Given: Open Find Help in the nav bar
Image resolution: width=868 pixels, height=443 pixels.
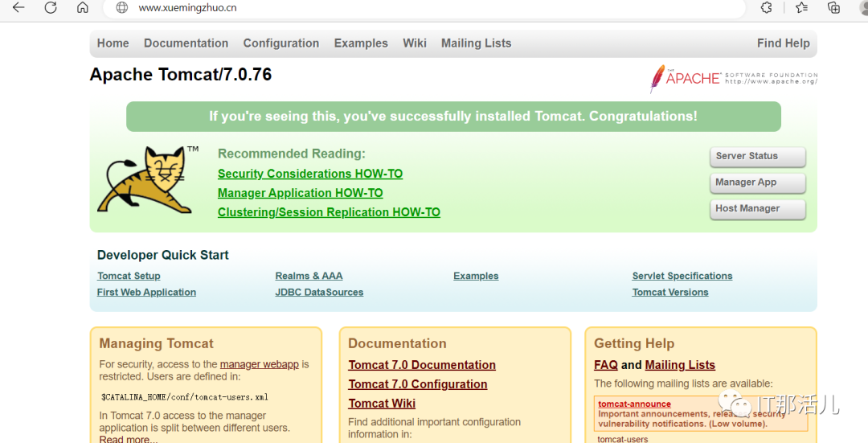Looking at the screenshot, I should pyautogui.click(x=784, y=43).
